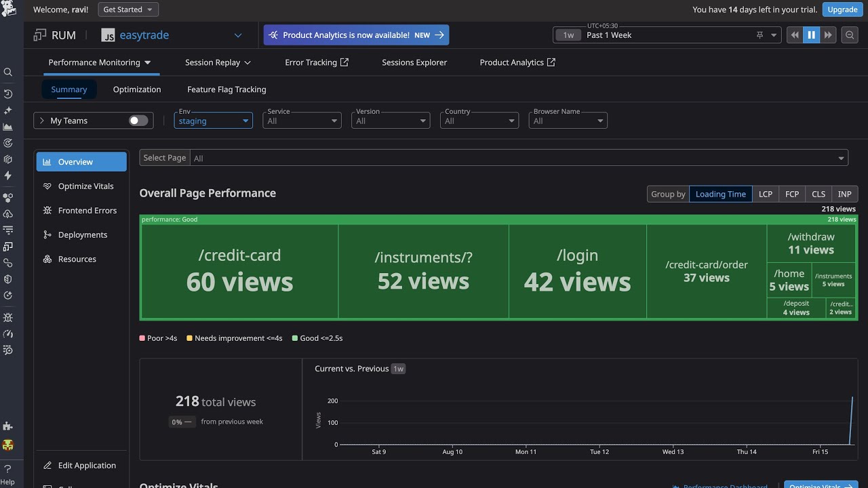Open the Browser Name filter dropdown

point(568,121)
